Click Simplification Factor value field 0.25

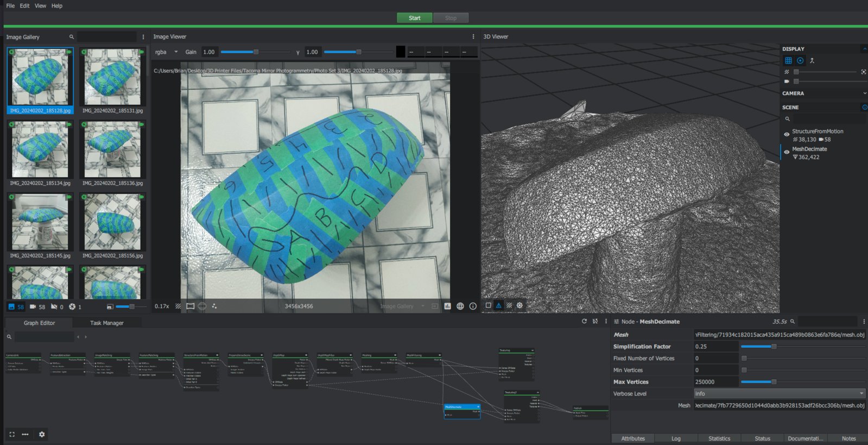pyautogui.click(x=716, y=346)
